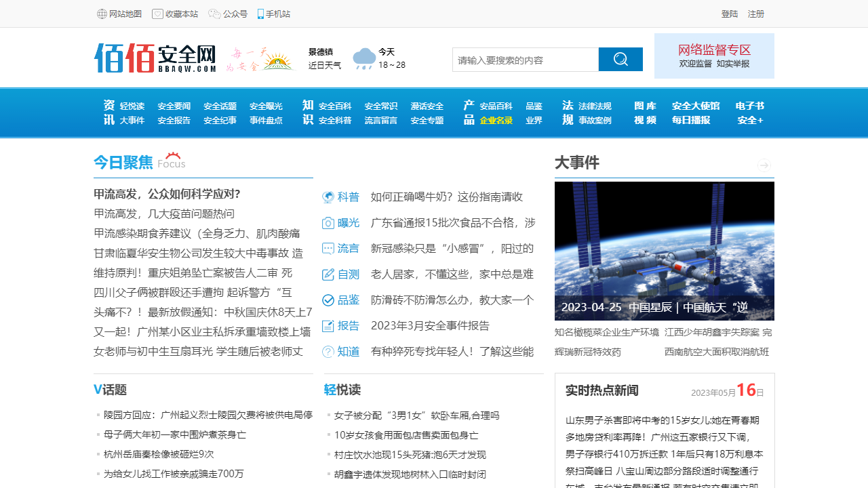Open 图库 in the navigation bar

(645, 106)
